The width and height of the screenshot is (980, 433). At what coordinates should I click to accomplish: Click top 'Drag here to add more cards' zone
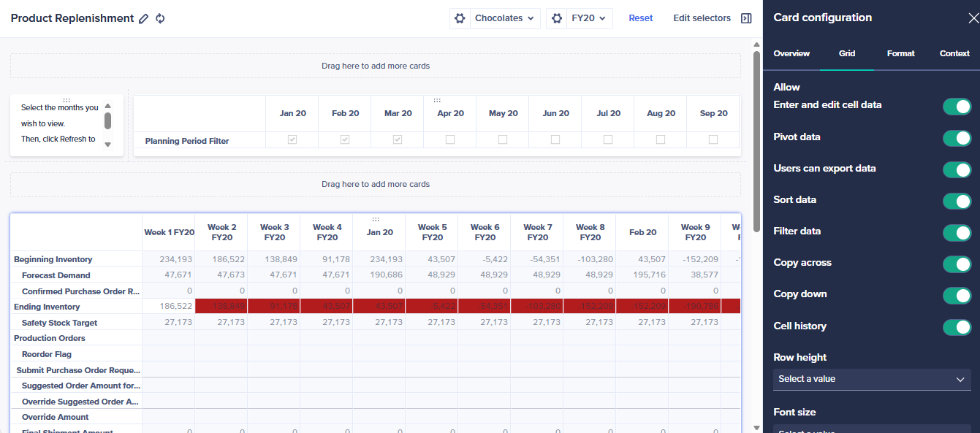coord(376,66)
